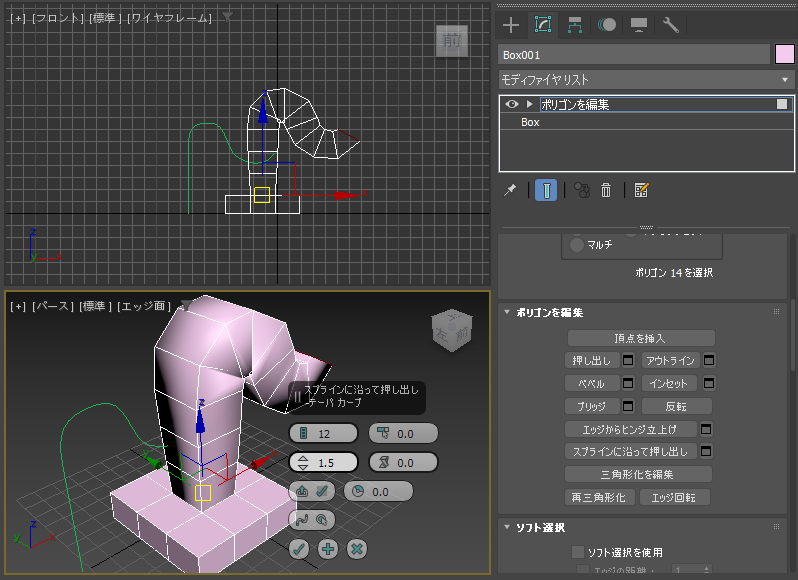
Task: Click the Box001 object name field
Action: click(x=634, y=55)
